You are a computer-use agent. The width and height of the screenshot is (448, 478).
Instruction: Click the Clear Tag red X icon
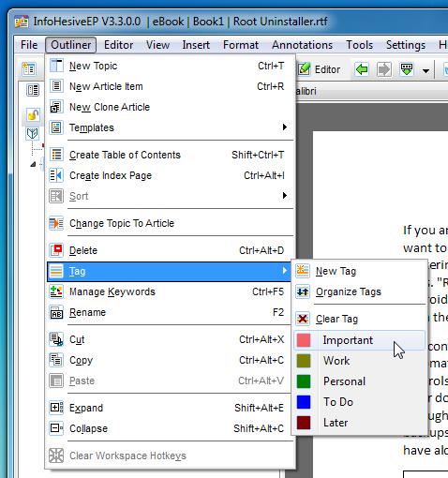(x=303, y=319)
